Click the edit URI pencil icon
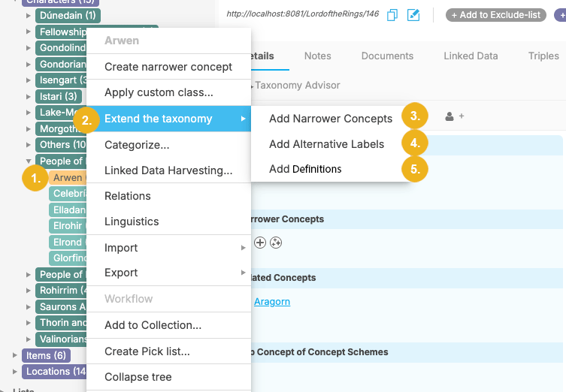 coord(413,15)
